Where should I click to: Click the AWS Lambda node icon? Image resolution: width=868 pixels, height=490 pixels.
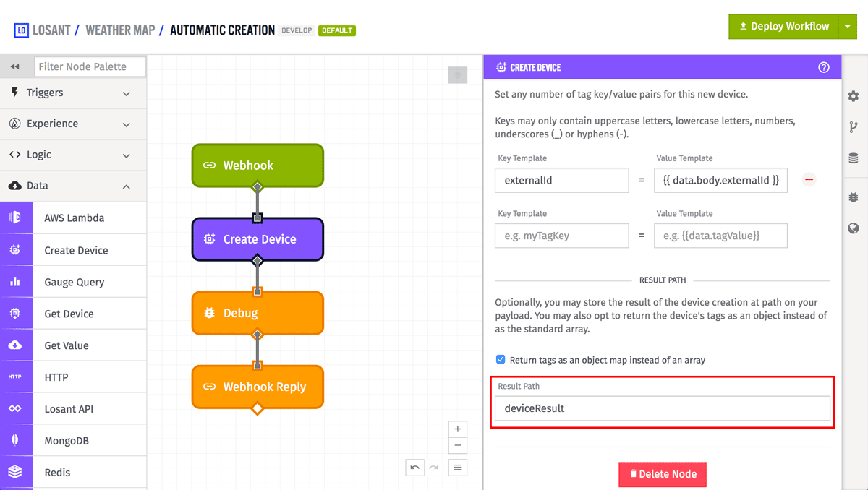point(15,218)
